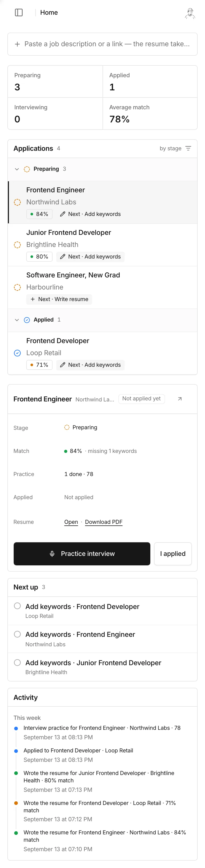Select the Software Engineer, New Grad row

[102, 287]
